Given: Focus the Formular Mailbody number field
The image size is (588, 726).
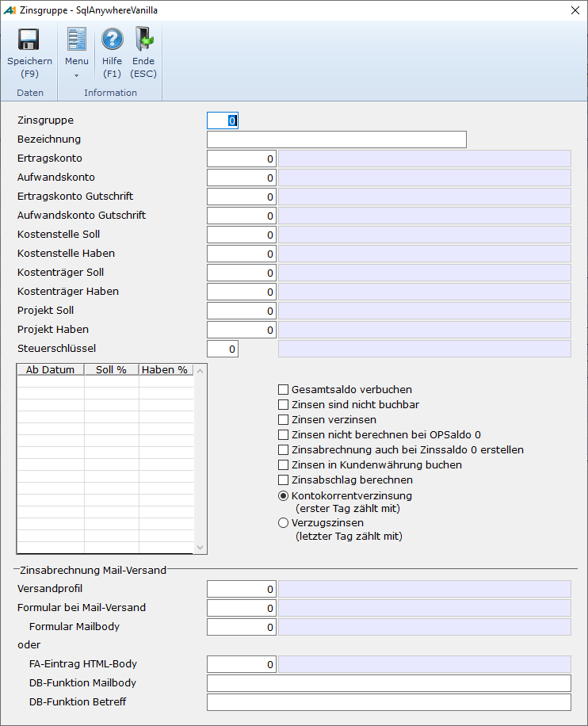Looking at the screenshot, I should click(x=242, y=627).
